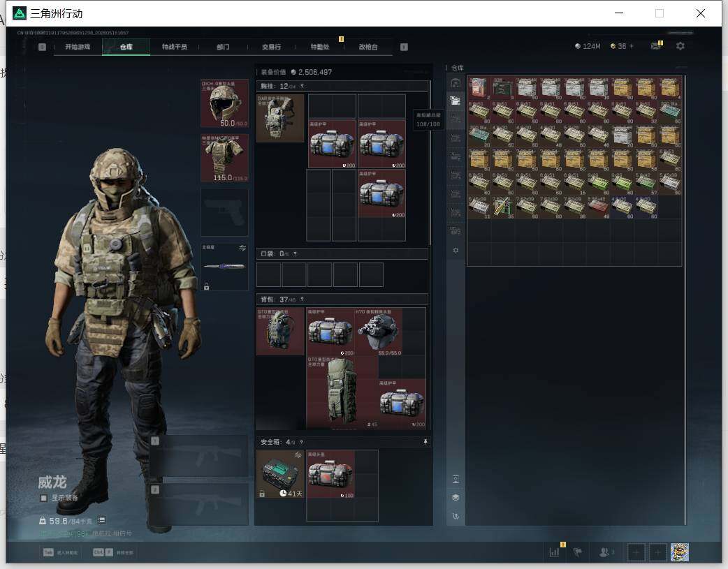Screen dimensions: 728x569
Task: Select the equipped DICH helmet slot
Action: tap(224, 103)
